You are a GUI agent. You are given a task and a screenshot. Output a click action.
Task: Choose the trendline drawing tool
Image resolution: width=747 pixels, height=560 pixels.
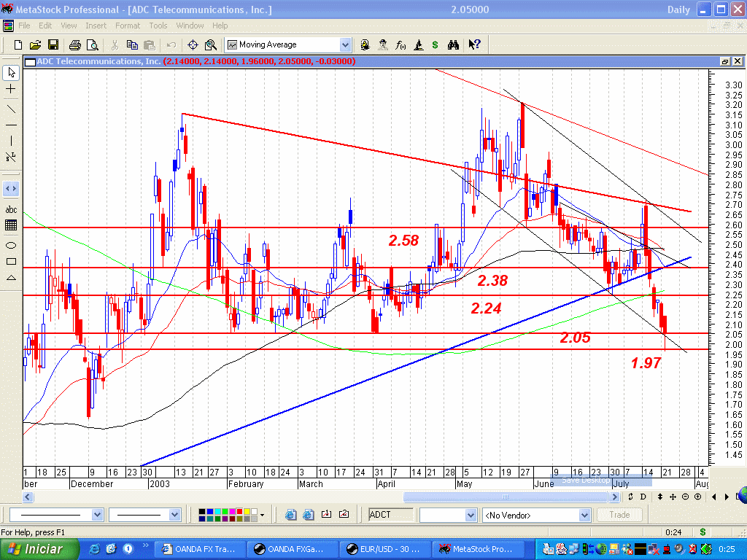(x=10, y=109)
